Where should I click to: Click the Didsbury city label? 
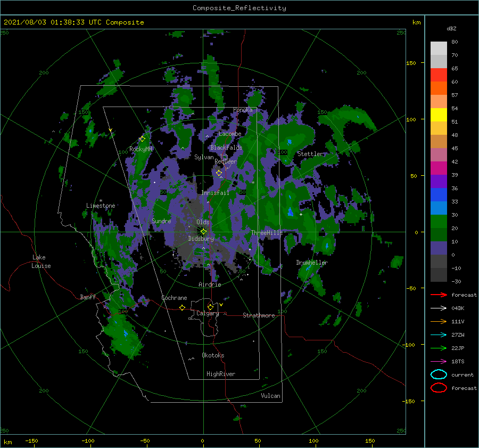coord(201,239)
